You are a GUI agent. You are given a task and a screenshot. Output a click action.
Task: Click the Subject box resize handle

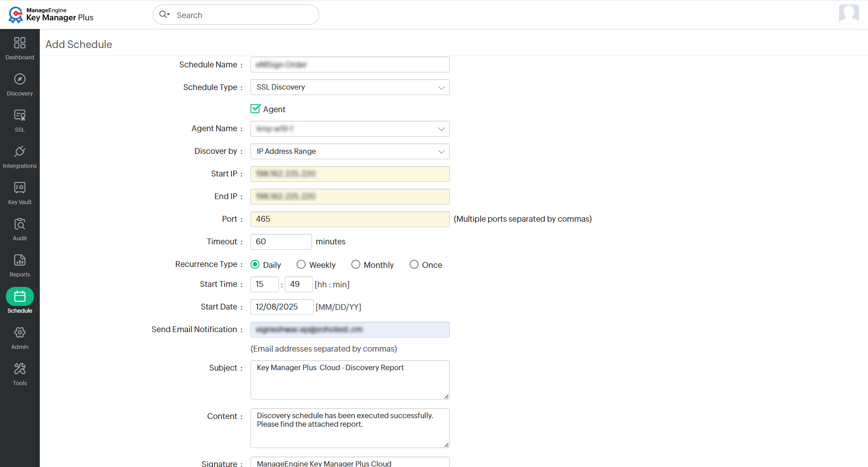(x=446, y=396)
